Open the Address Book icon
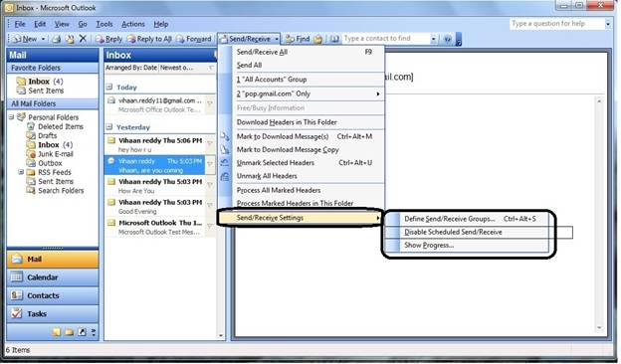This screenshot has width=621, height=364. (333, 39)
